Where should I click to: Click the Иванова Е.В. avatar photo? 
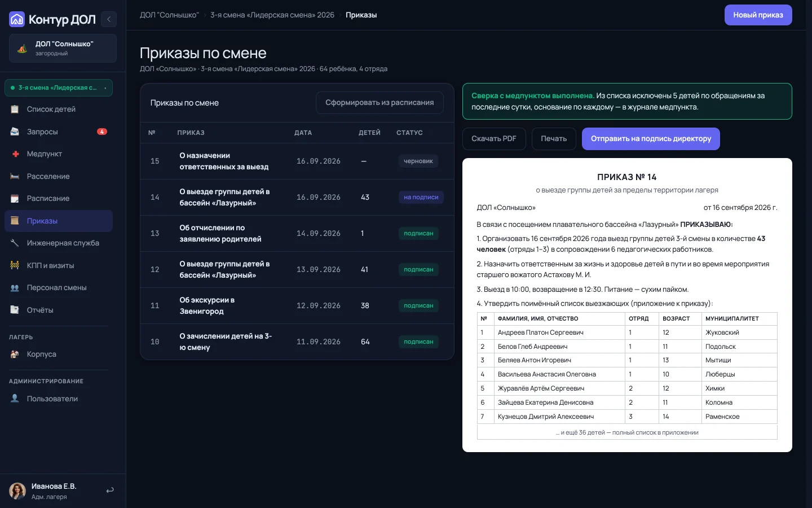[x=17, y=491]
